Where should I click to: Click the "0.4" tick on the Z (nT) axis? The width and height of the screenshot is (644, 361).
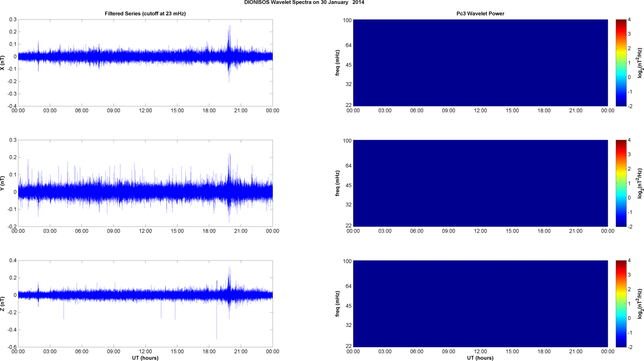13,260
